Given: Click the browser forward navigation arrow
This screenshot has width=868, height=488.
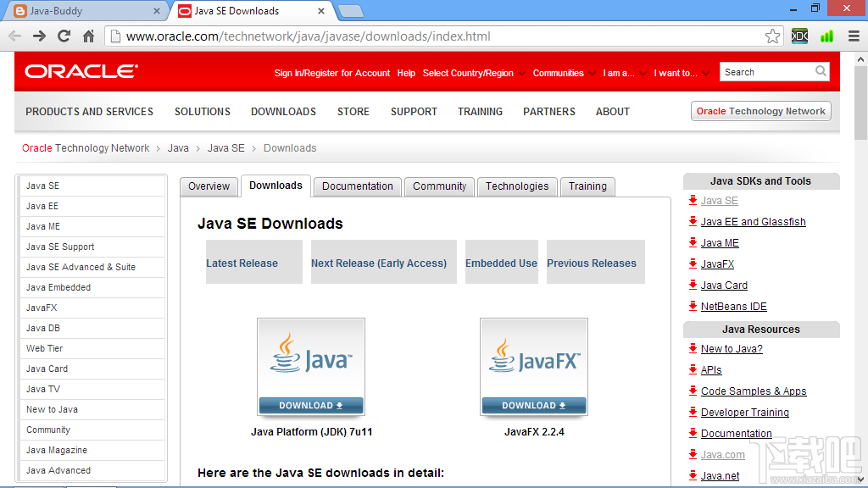Looking at the screenshot, I should click(38, 36).
